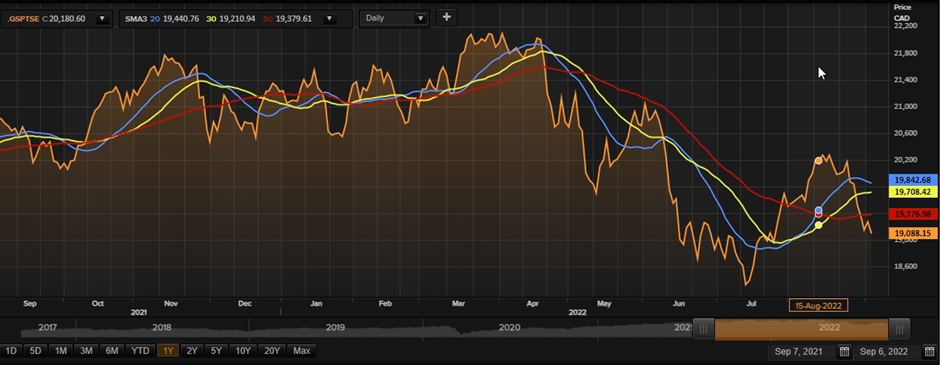Click the .GSPTSE symbol name

(23, 19)
